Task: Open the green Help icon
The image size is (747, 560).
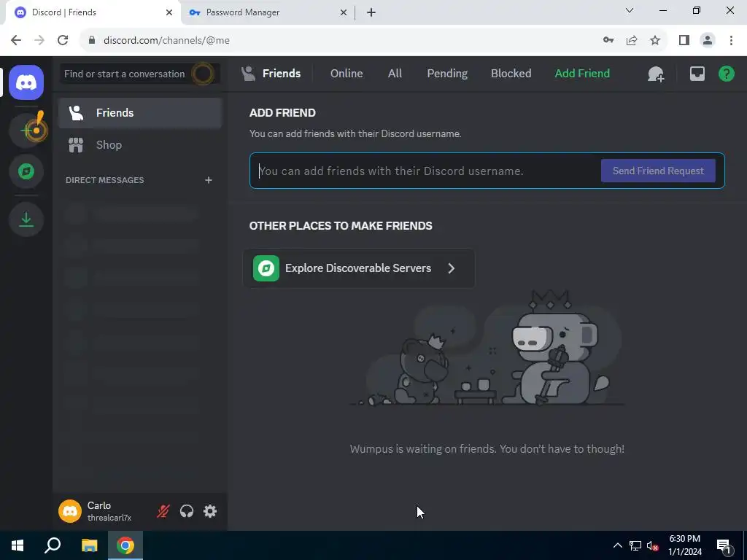Action: 727,74
